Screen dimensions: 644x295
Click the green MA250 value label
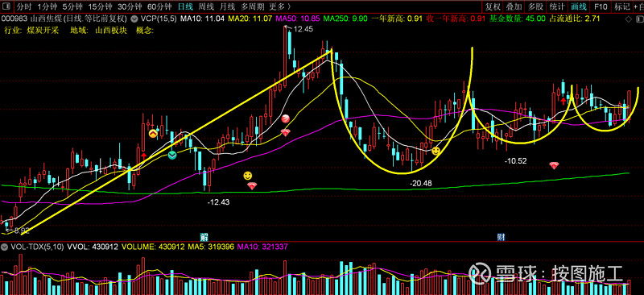click(345, 19)
